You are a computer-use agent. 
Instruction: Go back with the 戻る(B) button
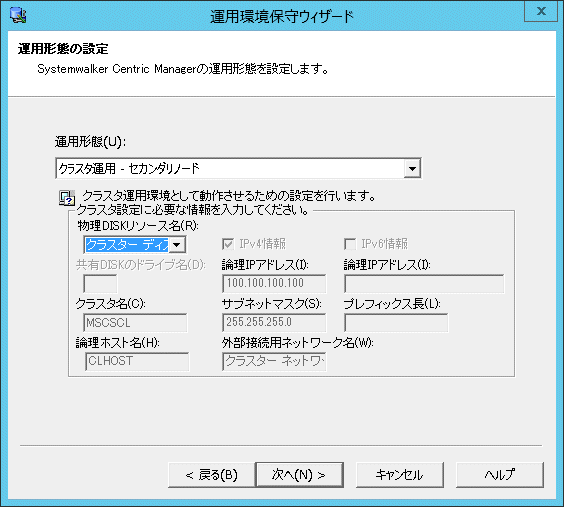point(212,475)
